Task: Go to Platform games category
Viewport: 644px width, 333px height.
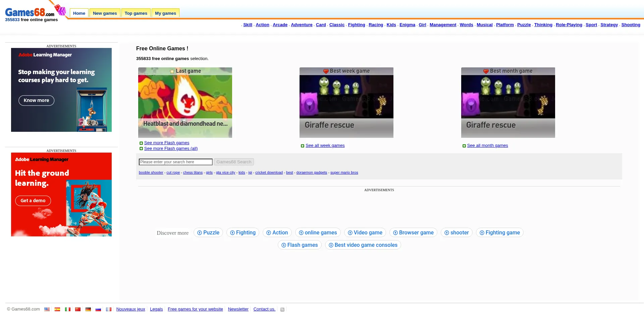Action: coord(505,25)
